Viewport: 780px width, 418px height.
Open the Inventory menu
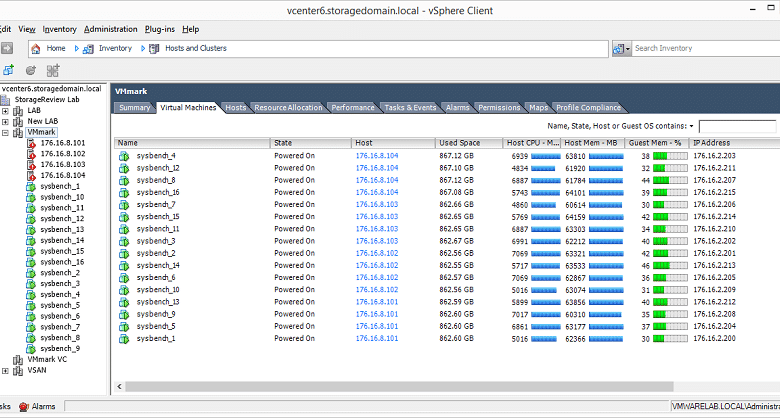60,29
